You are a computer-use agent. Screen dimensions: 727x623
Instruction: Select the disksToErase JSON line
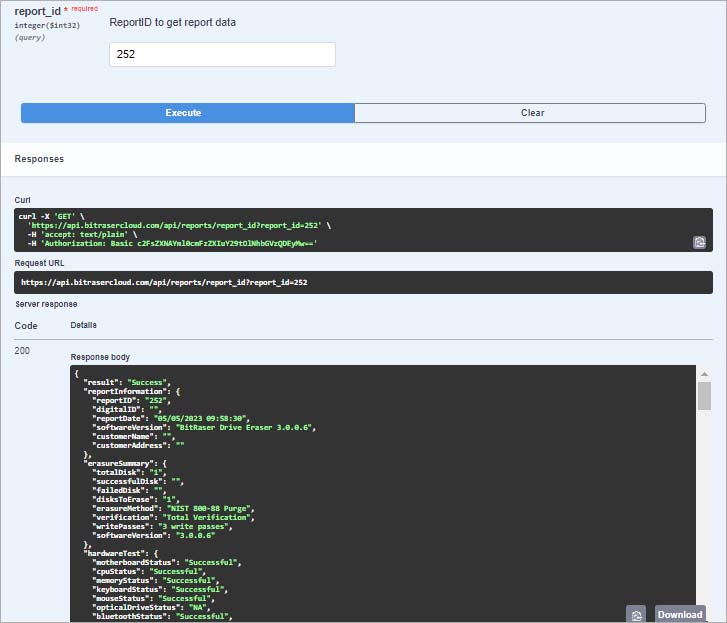pos(136,499)
